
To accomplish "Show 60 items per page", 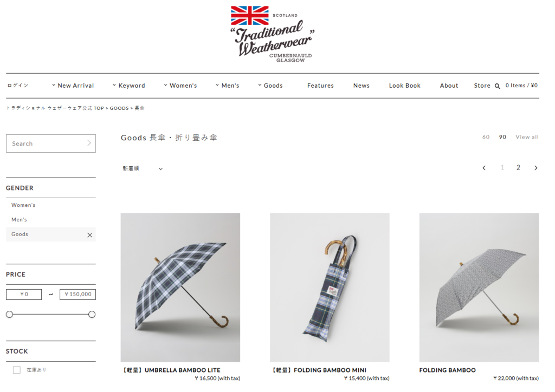I will (486, 137).
